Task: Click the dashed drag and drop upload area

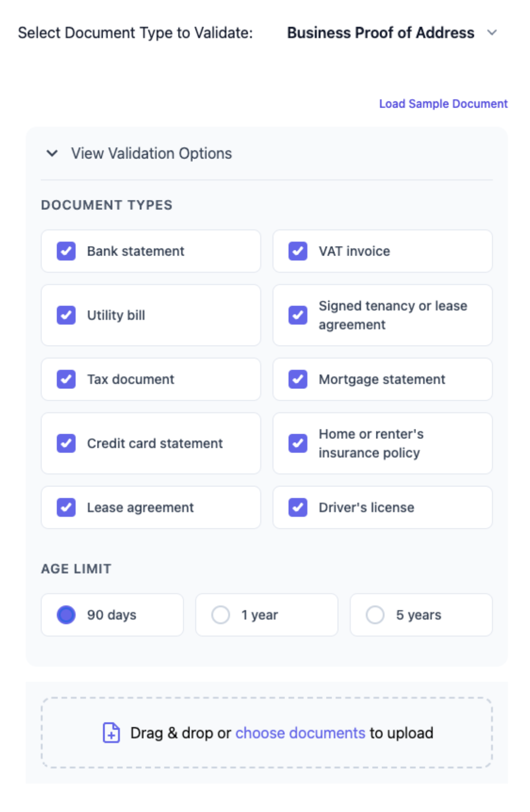Action: tap(267, 733)
